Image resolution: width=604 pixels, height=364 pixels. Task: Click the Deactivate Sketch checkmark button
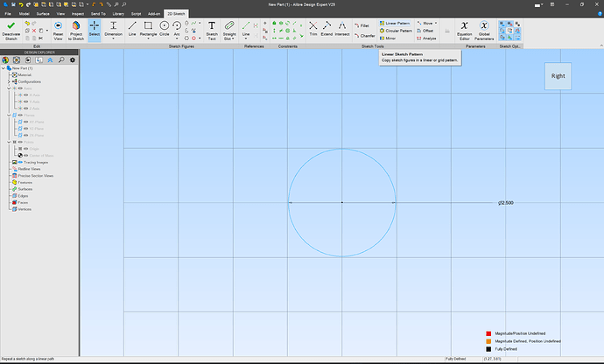point(11,31)
